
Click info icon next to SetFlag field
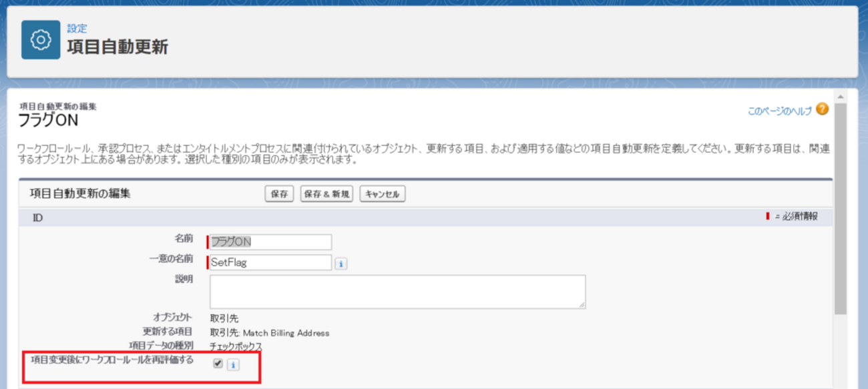tap(340, 264)
